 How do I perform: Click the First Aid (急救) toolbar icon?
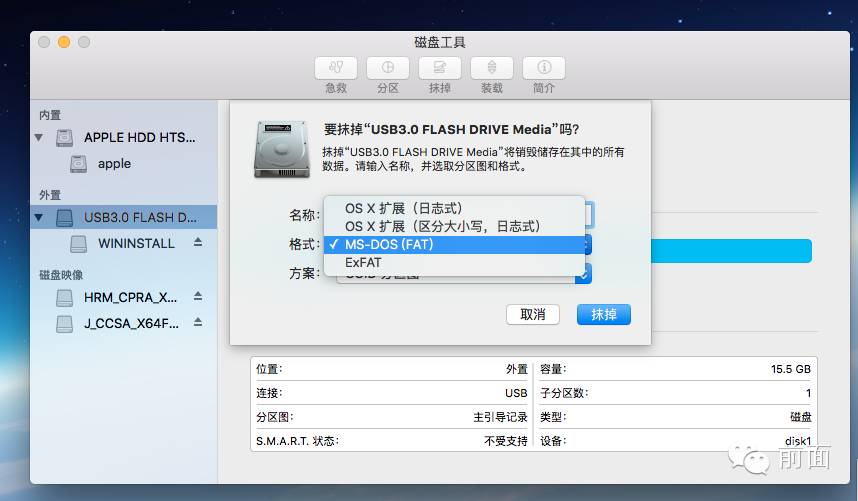[x=336, y=68]
